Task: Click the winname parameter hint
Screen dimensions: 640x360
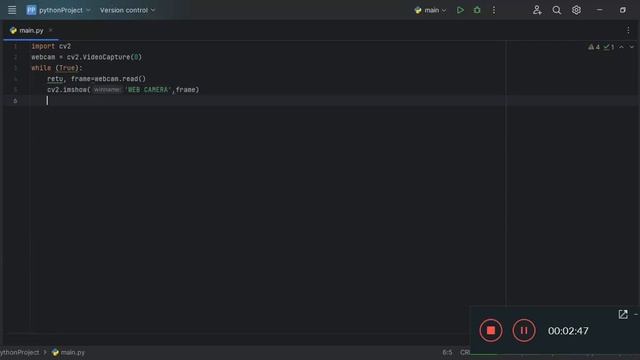Action: point(107,90)
